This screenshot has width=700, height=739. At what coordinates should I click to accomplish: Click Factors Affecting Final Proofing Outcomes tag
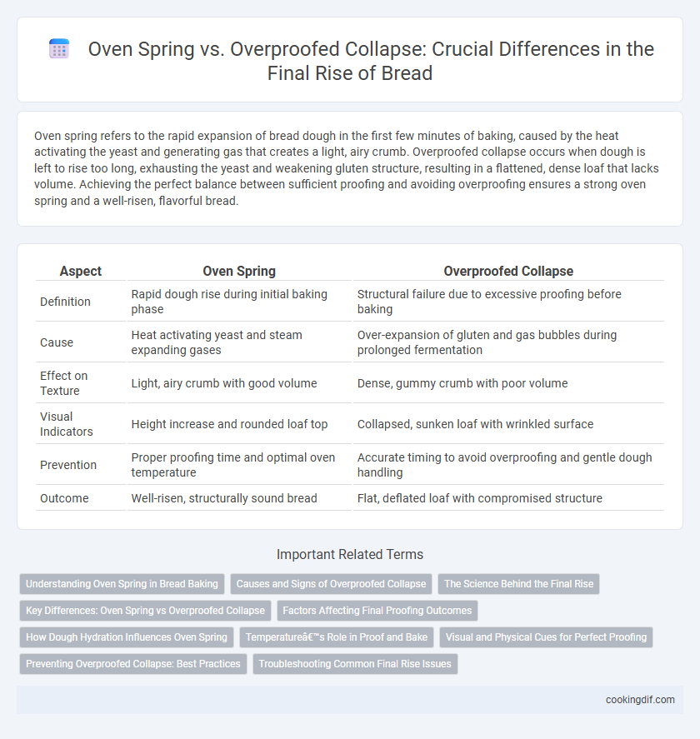(377, 611)
